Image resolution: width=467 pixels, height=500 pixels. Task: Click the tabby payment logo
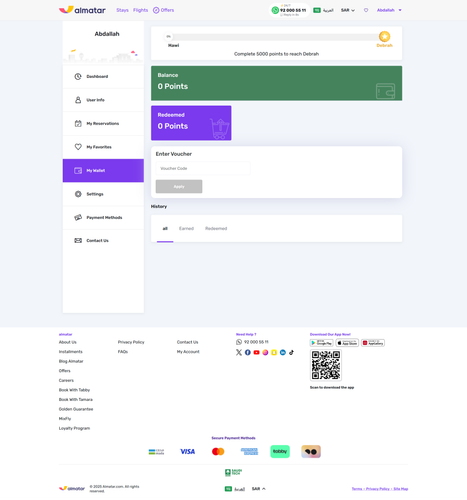[280, 451]
